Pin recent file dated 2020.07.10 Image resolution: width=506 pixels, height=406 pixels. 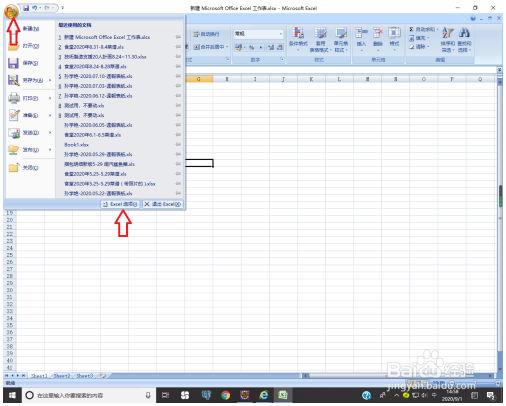coord(178,76)
